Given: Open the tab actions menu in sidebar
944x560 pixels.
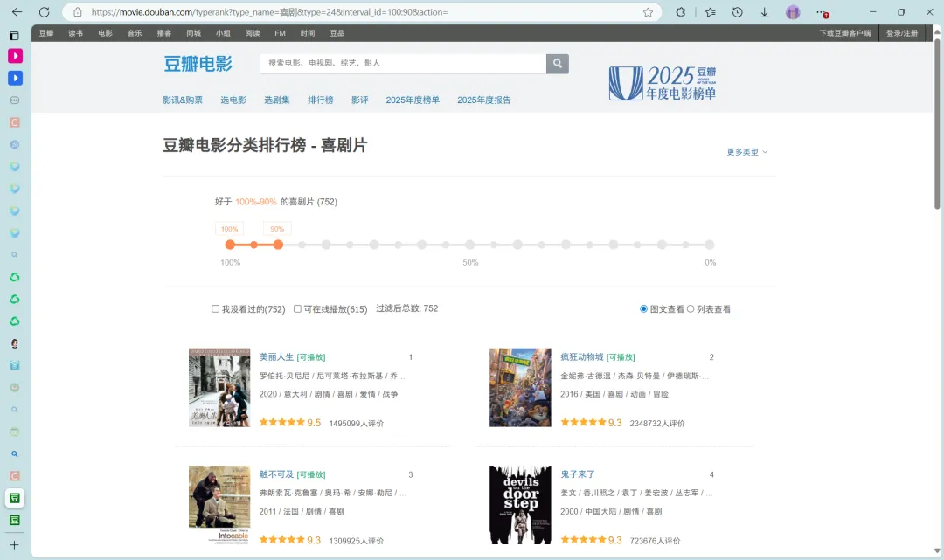Looking at the screenshot, I should (x=15, y=36).
